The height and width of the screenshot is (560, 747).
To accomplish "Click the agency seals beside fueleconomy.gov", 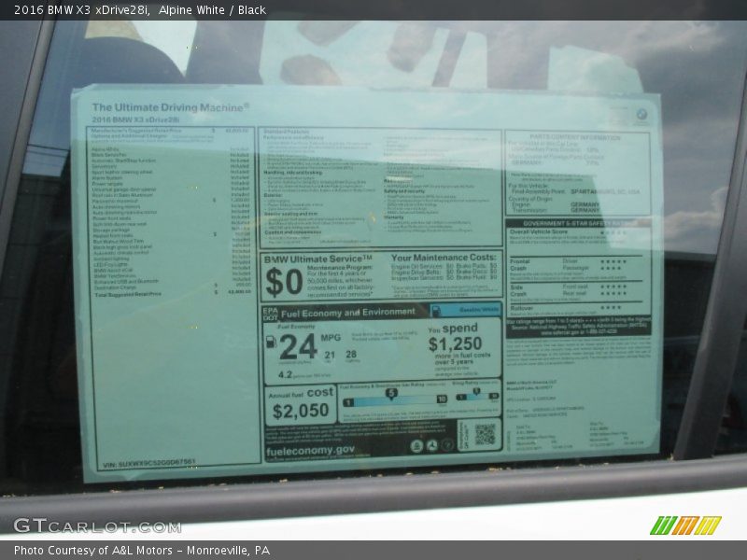I will [431, 446].
